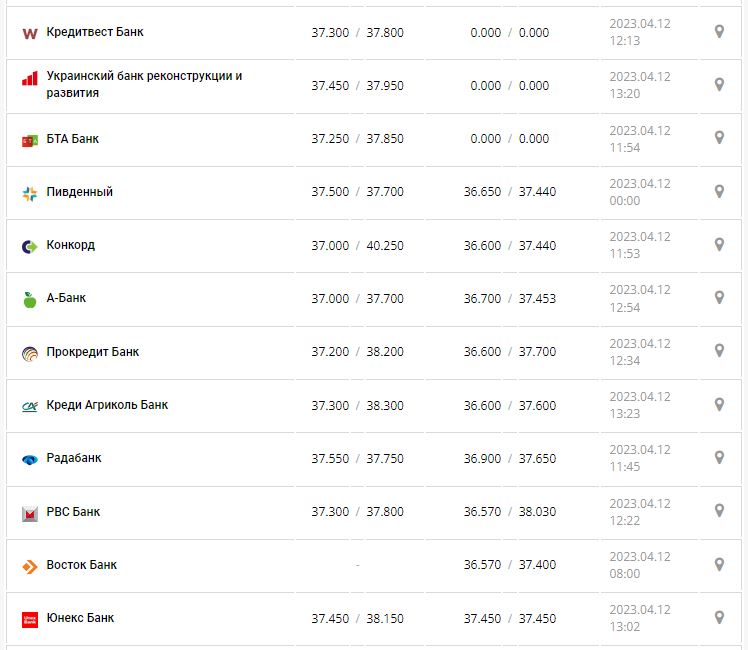The height and width of the screenshot is (650, 748).
Task: Open map marker for РВС Банк
Action: click(x=719, y=511)
